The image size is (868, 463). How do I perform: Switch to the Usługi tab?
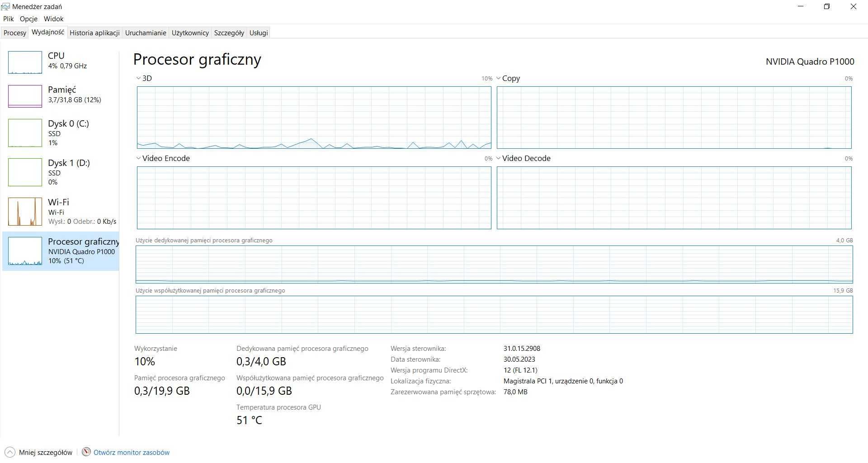pos(259,33)
